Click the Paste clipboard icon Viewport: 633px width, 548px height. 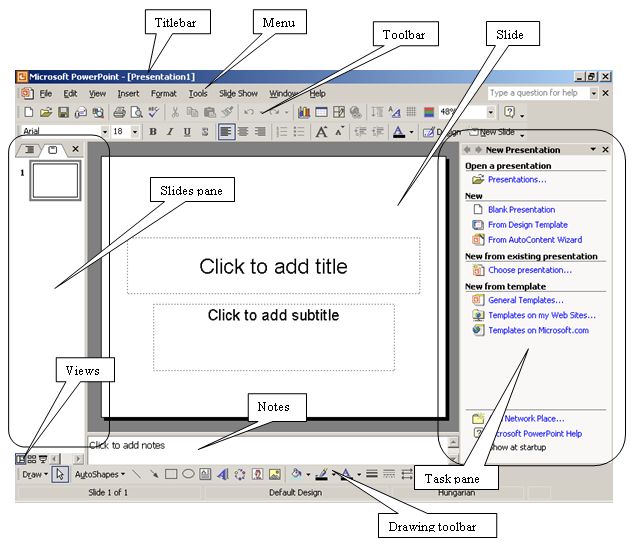tap(210, 112)
